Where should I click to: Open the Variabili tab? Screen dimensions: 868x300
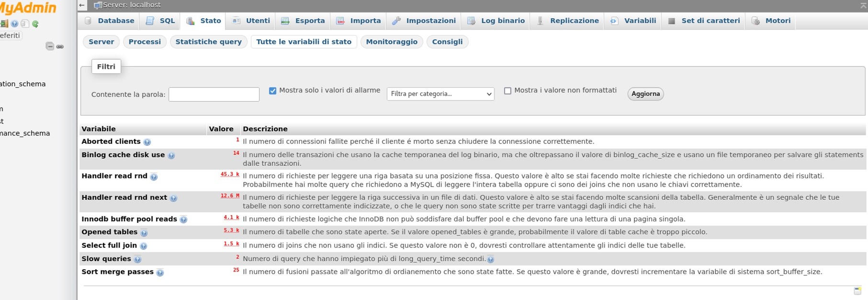pyautogui.click(x=634, y=21)
